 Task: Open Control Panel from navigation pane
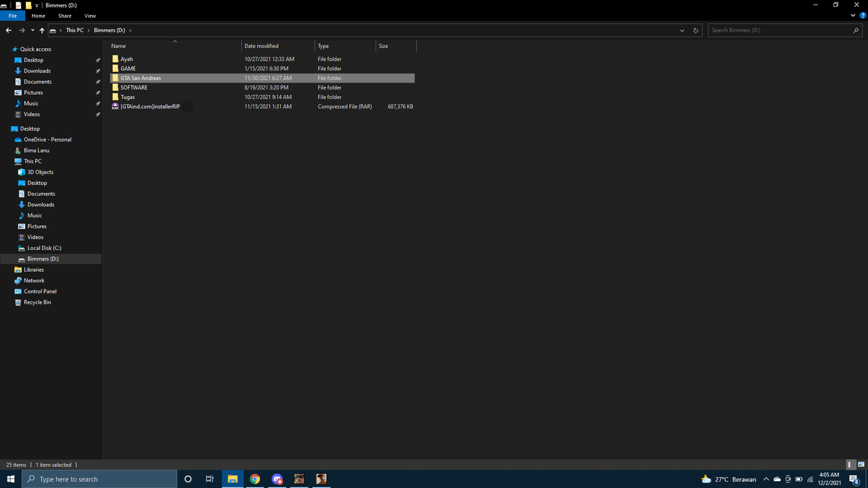pos(40,291)
